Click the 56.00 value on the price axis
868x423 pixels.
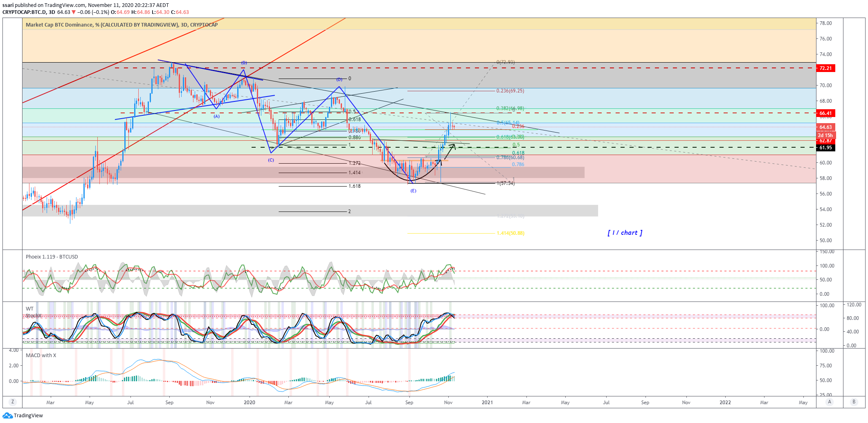(825, 194)
